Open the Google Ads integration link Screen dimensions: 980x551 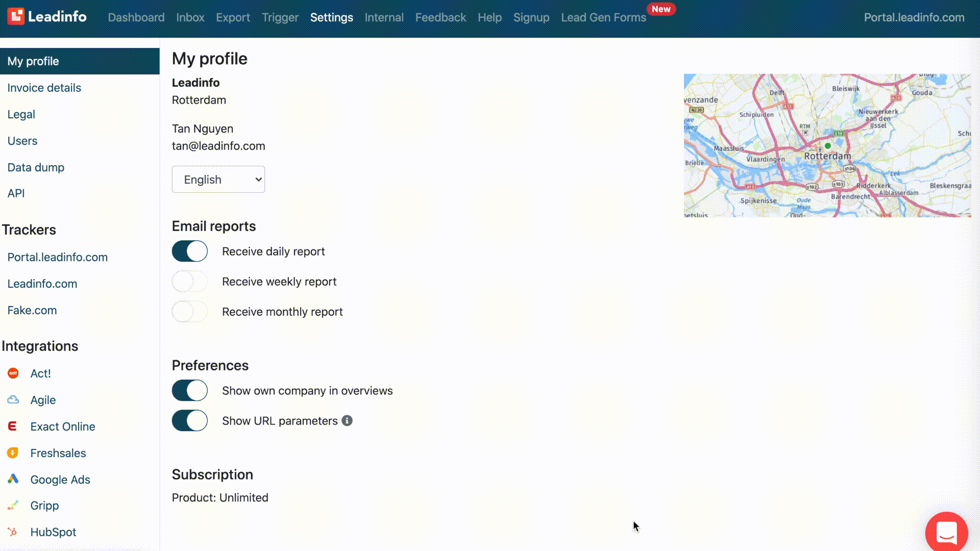60,480
